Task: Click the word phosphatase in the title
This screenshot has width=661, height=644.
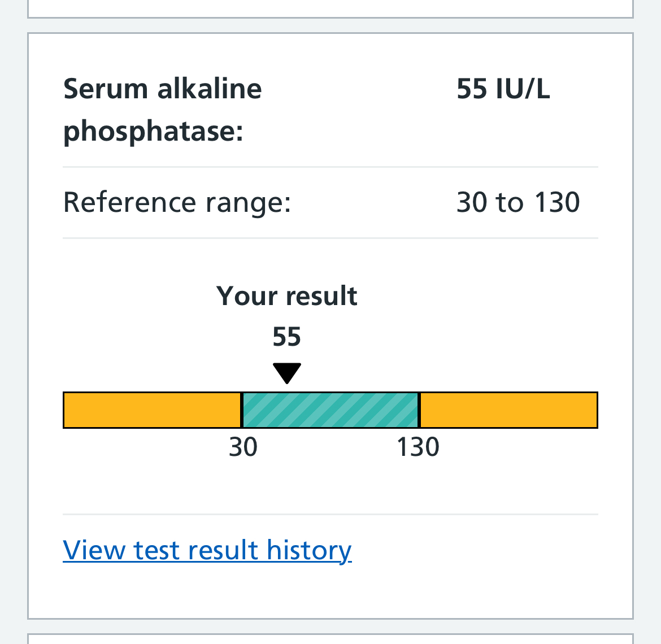Action: [x=153, y=132]
